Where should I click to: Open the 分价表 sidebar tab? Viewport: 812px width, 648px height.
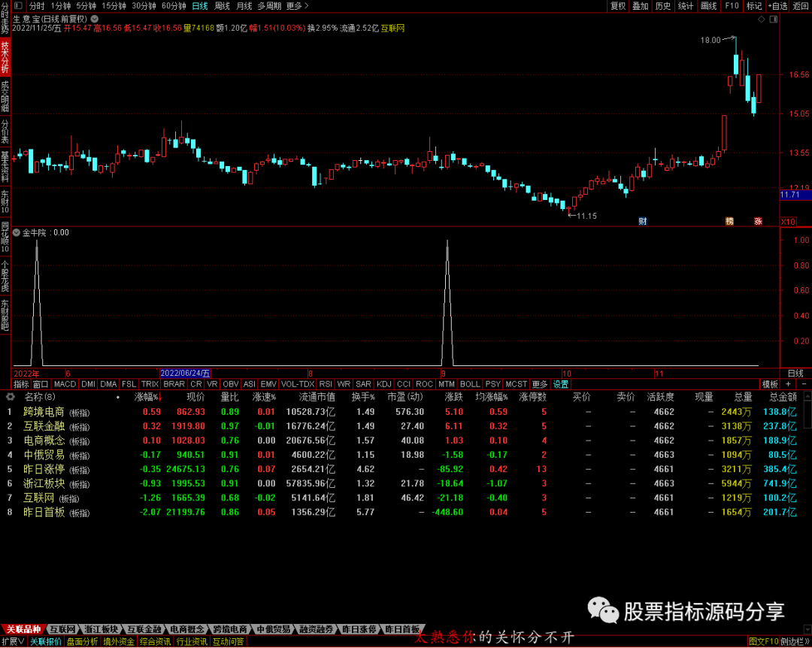point(5,132)
